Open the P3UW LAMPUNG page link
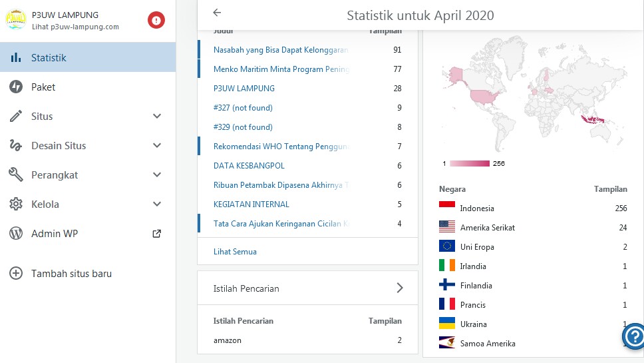The height and width of the screenshot is (363, 644). pyautogui.click(x=244, y=89)
